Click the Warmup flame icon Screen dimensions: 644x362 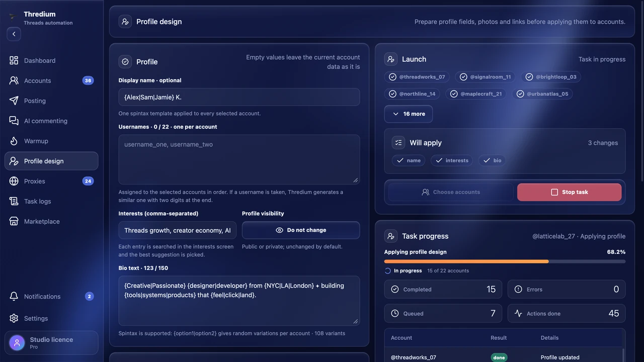(14, 141)
